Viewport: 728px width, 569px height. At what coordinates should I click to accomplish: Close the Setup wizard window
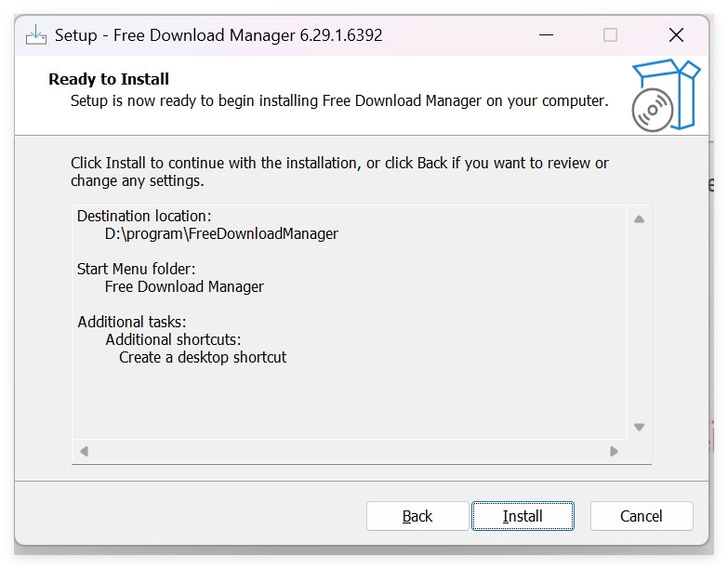click(x=676, y=35)
